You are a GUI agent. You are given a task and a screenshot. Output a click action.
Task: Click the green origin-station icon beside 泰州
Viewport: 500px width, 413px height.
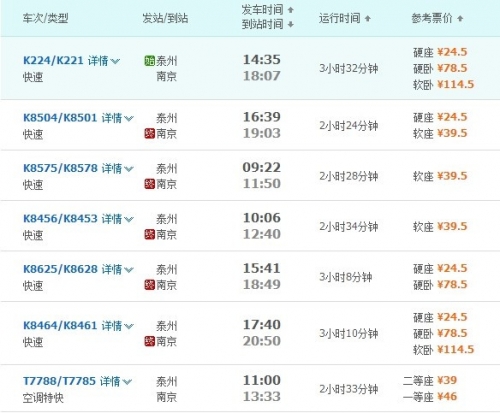tap(150, 61)
